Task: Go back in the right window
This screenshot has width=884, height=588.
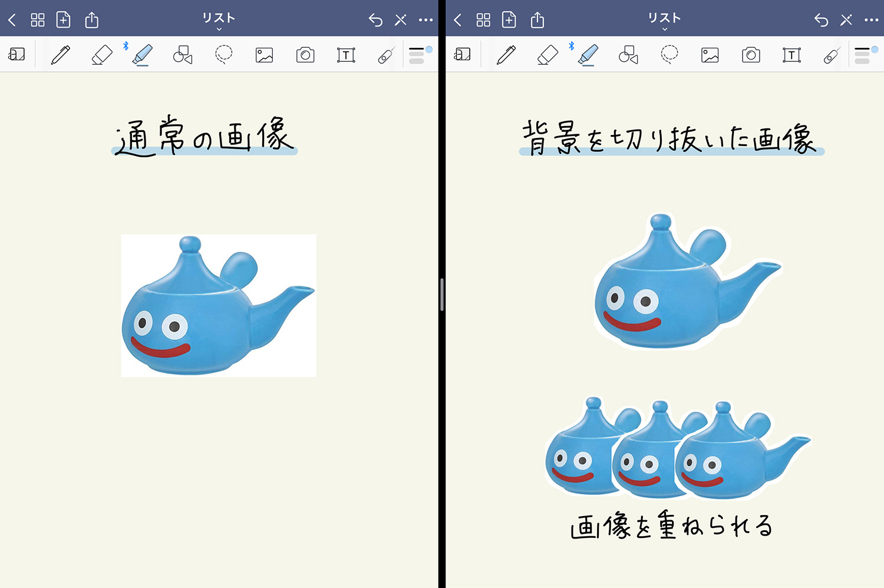Action: [x=457, y=20]
